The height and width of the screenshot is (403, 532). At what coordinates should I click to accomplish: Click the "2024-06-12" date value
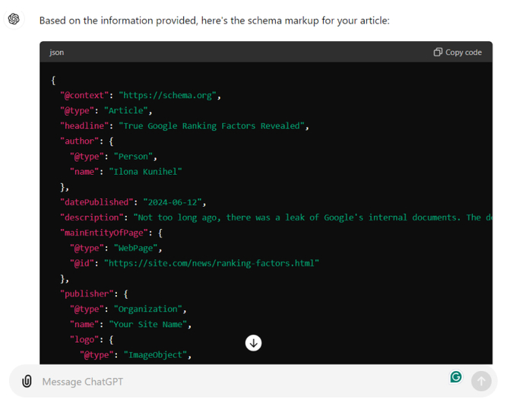click(x=173, y=202)
